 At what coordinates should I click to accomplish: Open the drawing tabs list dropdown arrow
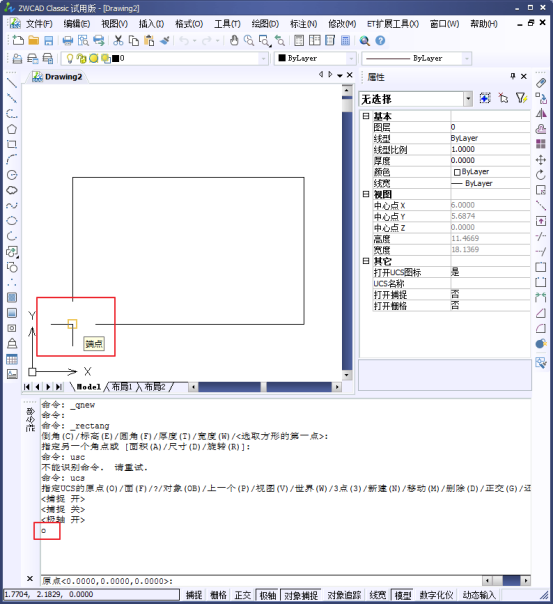click(x=340, y=75)
